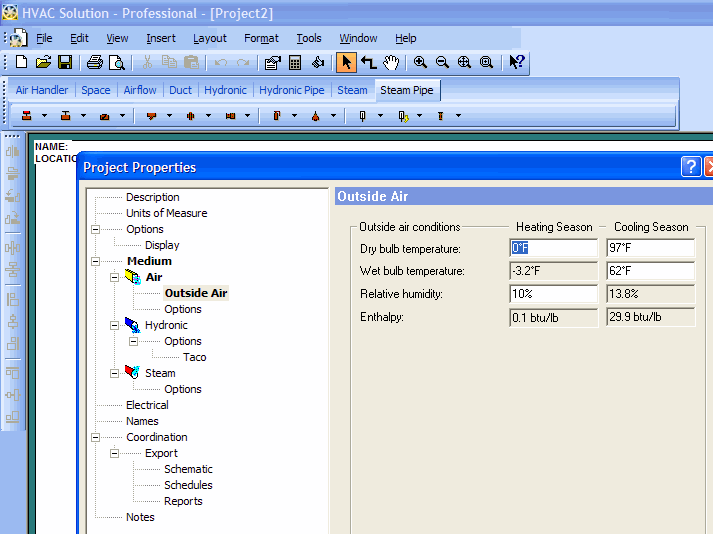
Task: Click the context help arrow icon
Action: point(517,62)
